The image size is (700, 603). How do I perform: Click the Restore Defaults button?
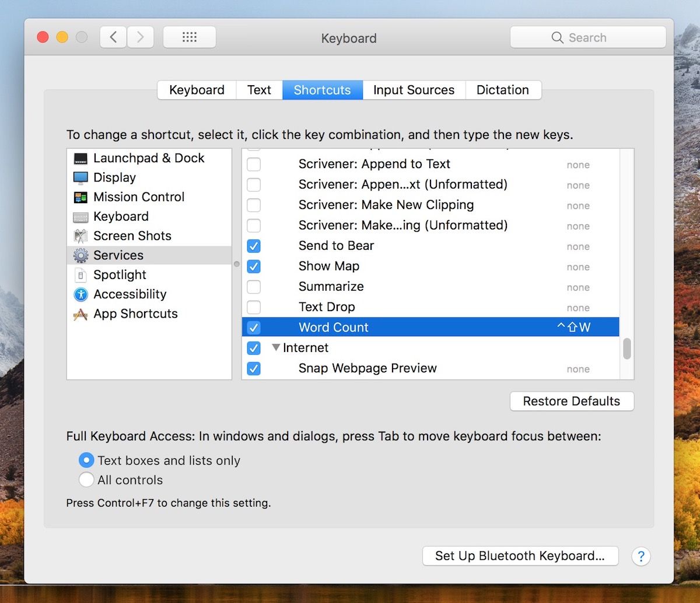(571, 401)
